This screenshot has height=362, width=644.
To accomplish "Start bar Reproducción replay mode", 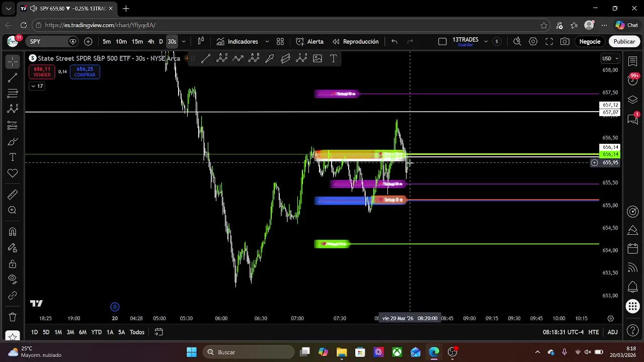I will pos(355,42).
